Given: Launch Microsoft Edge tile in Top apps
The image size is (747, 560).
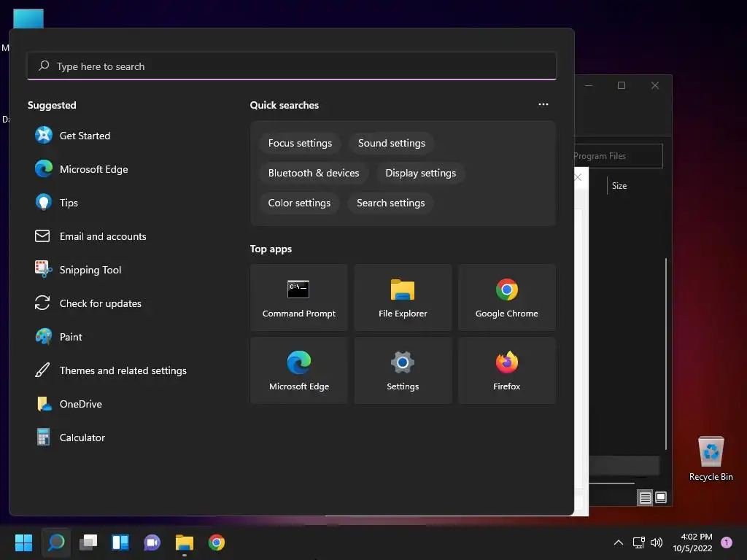Looking at the screenshot, I should pos(298,370).
